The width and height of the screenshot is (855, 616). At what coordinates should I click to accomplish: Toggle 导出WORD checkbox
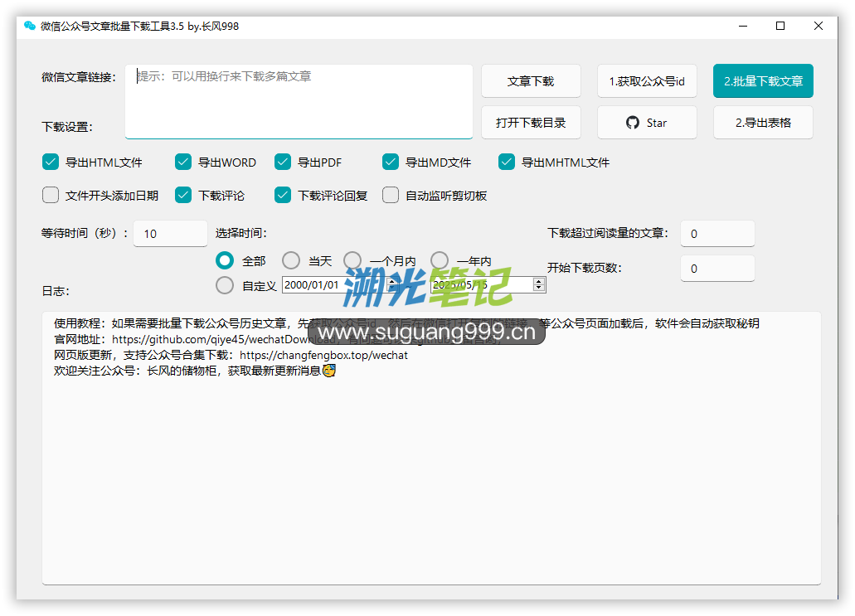(x=183, y=162)
